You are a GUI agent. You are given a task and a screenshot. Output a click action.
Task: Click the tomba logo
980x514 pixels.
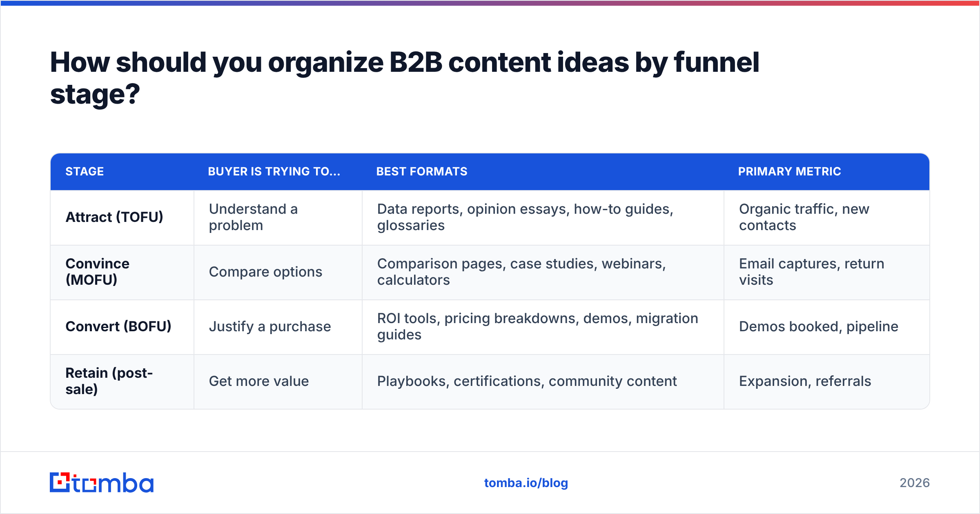[102, 483]
